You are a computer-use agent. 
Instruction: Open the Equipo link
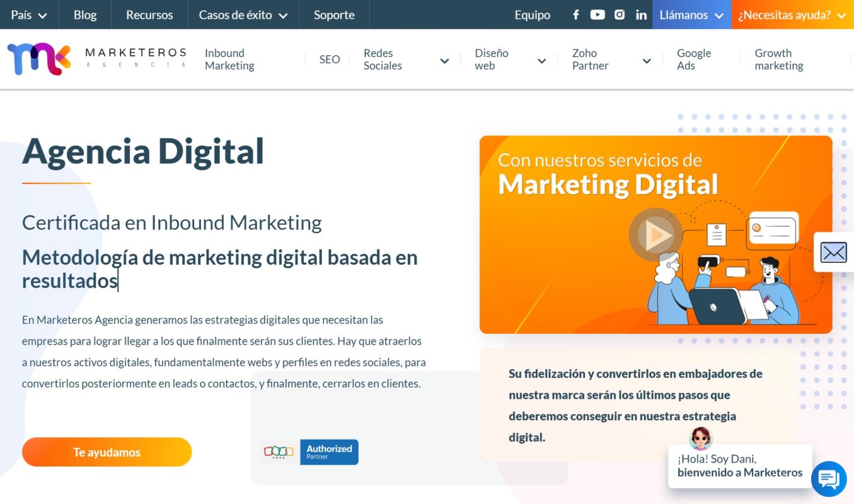click(533, 14)
